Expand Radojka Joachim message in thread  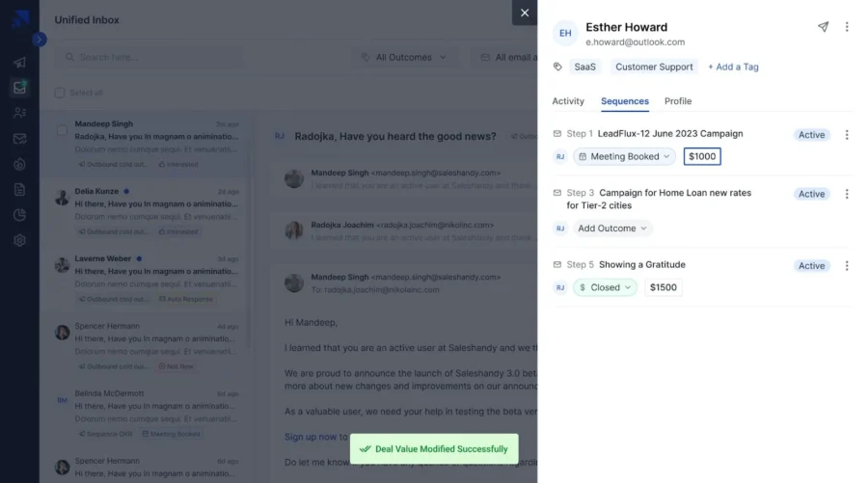404,231
